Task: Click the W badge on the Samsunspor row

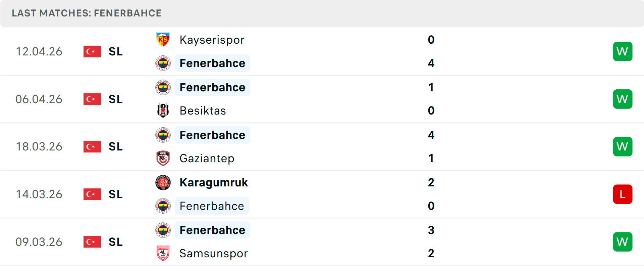Action: 623,241
